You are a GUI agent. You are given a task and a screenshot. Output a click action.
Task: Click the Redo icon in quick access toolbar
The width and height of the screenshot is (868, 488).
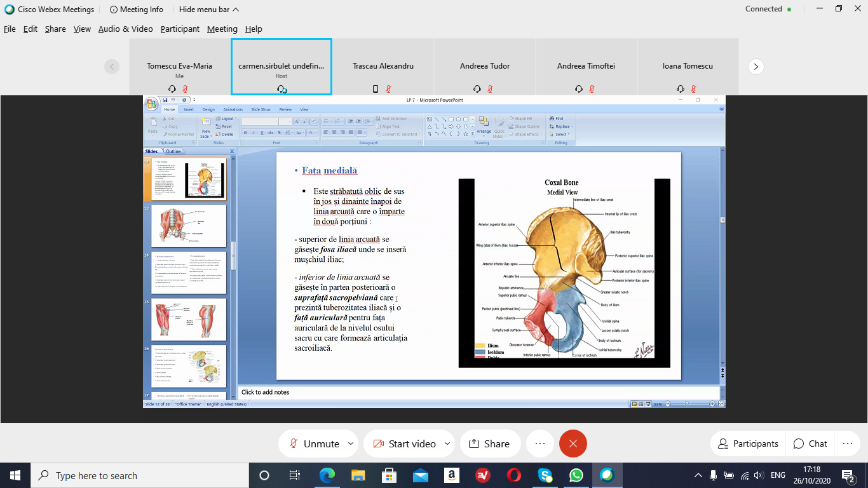pos(184,100)
